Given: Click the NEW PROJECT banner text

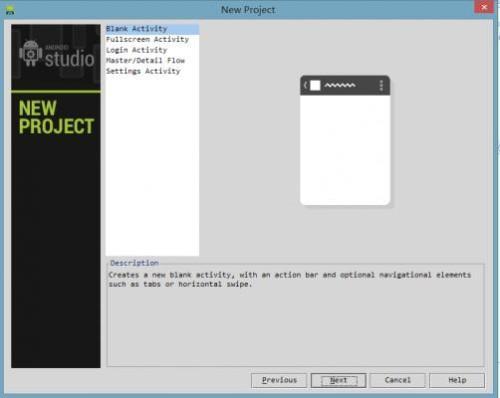Looking at the screenshot, I should [56, 117].
